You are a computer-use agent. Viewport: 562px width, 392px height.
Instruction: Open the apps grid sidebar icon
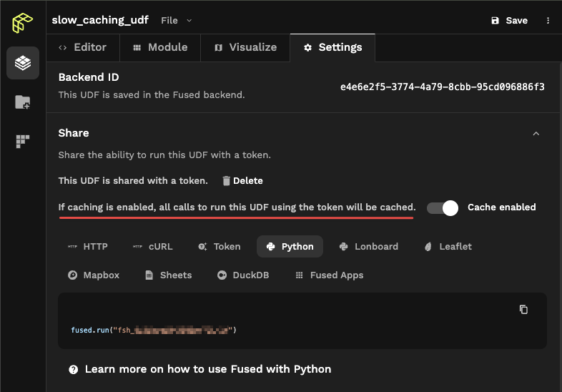[23, 142]
